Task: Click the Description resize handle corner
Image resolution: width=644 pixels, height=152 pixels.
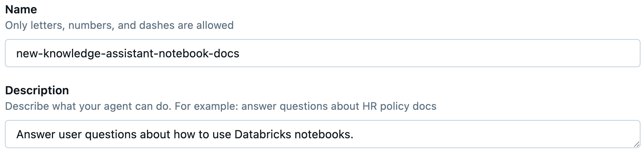Action: click(636, 144)
